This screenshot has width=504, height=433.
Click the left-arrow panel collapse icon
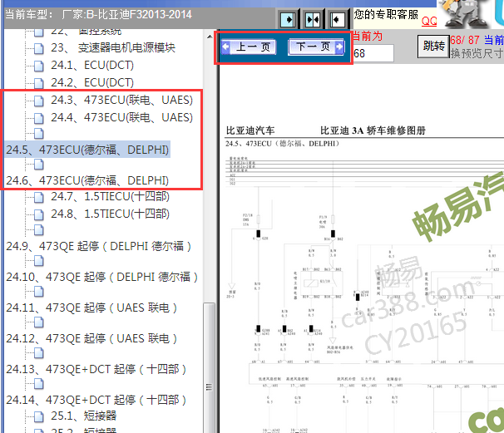coord(337,20)
